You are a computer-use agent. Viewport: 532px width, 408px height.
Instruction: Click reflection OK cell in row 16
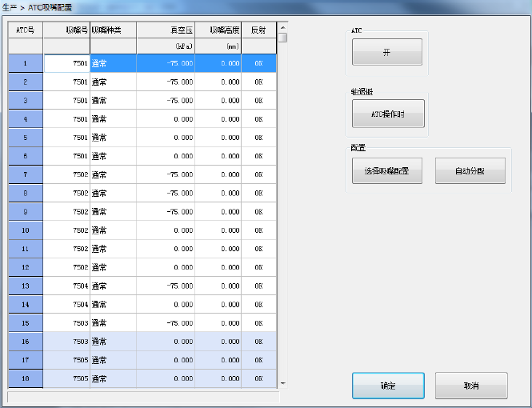tap(259, 342)
